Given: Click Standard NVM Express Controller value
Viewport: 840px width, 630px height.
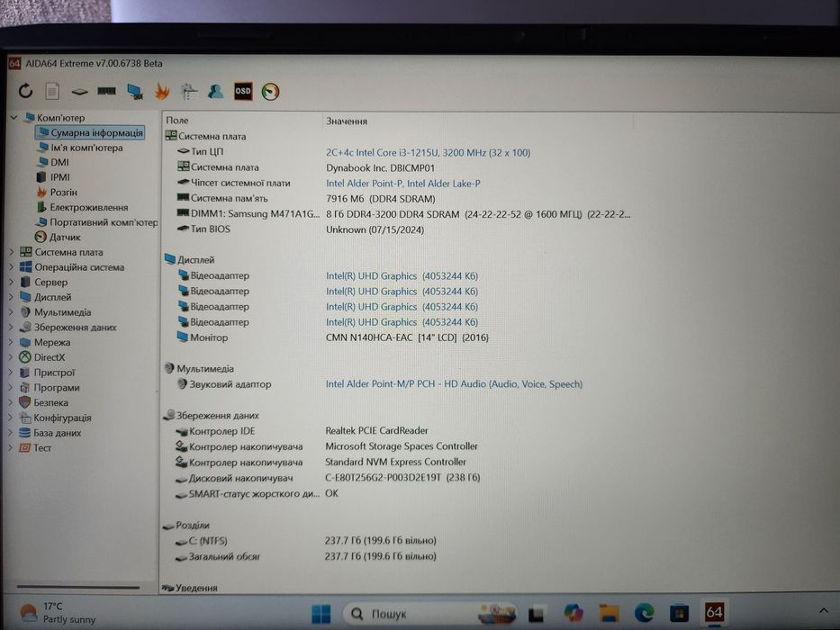Looking at the screenshot, I should click(x=395, y=461).
